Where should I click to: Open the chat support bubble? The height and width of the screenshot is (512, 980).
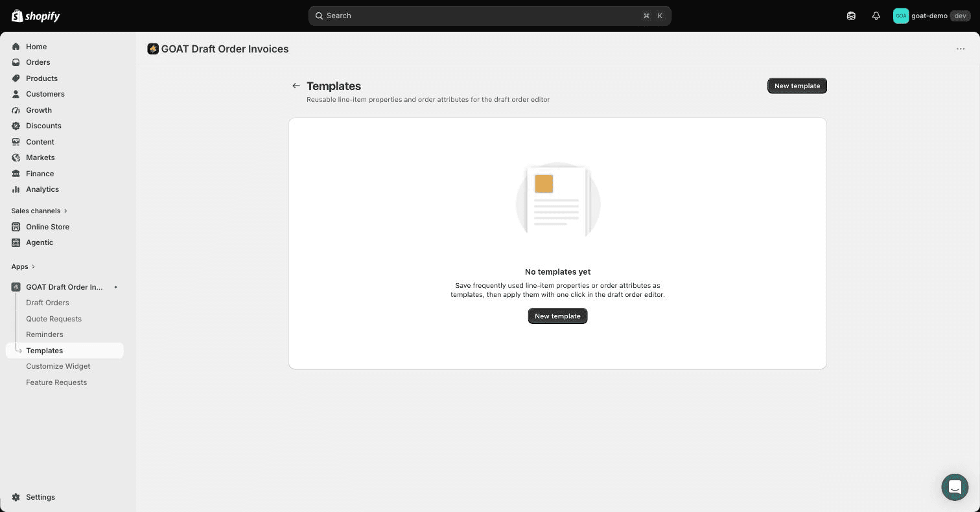pyautogui.click(x=955, y=487)
